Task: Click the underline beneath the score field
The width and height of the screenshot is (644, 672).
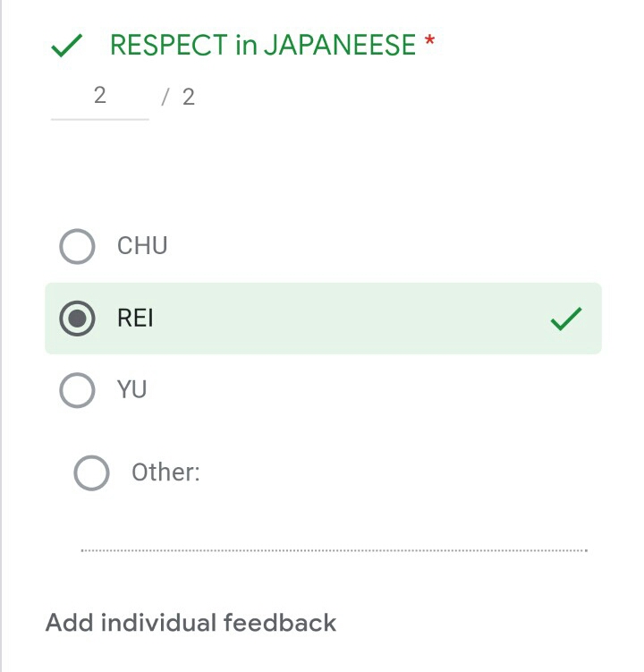Action: click(x=99, y=118)
